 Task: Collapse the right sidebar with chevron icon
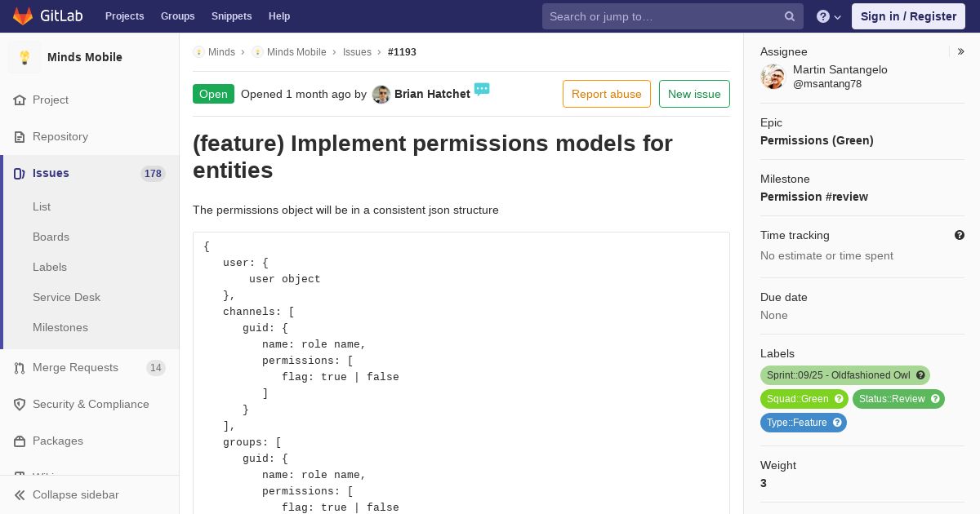click(x=961, y=51)
